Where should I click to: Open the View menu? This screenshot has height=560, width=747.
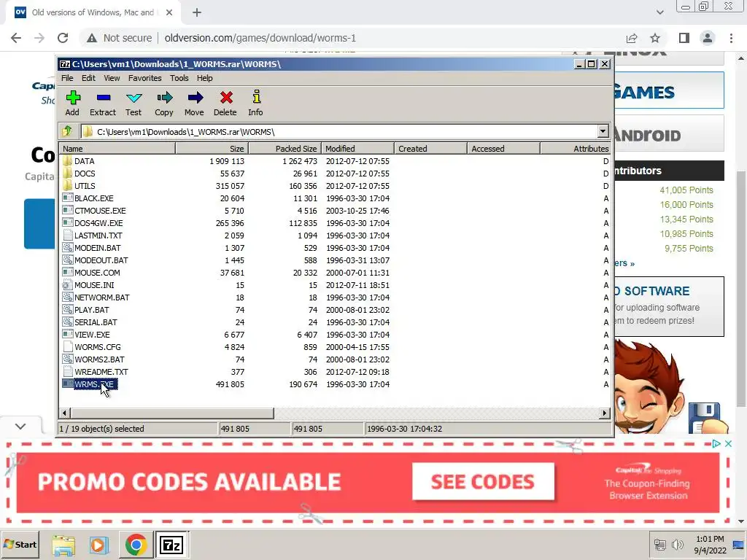(x=112, y=78)
